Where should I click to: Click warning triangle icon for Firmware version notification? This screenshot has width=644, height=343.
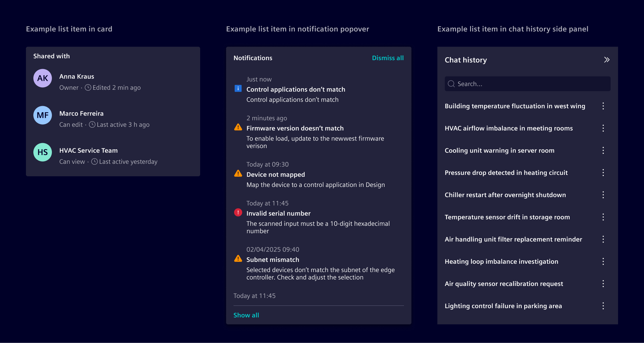238,127
